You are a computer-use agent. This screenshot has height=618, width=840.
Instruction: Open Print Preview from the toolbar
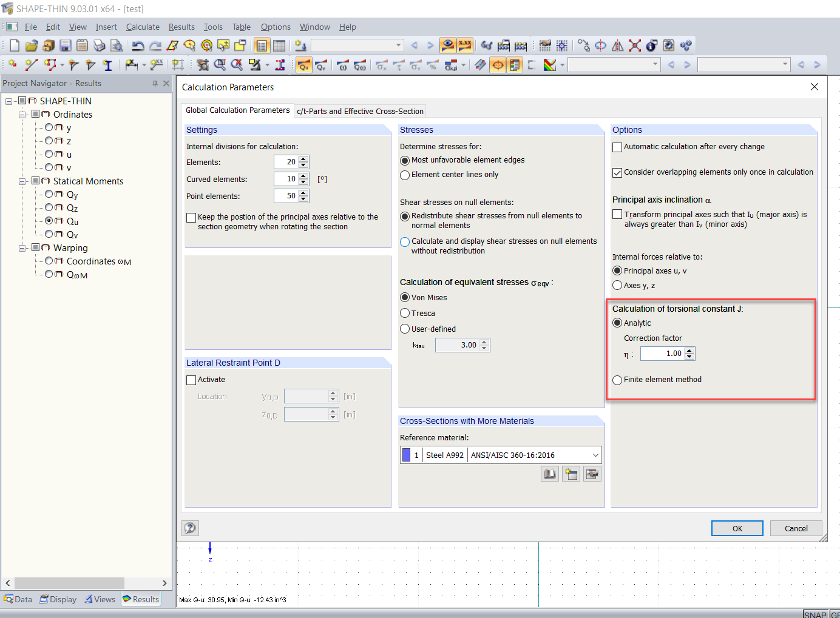click(x=116, y=45)
